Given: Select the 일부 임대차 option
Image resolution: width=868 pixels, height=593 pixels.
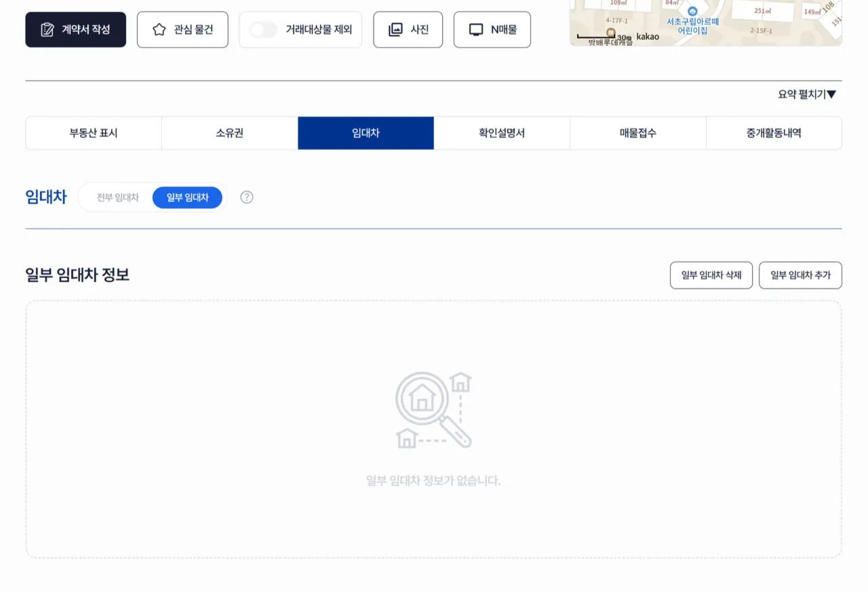Looking at the screenshot, I should coord(187,197).
